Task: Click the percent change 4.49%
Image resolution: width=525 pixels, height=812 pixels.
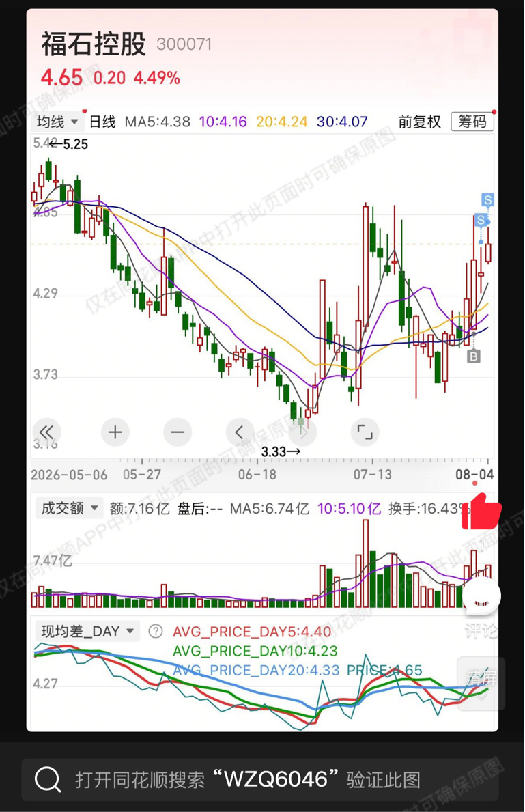Action: pos(157,79)
